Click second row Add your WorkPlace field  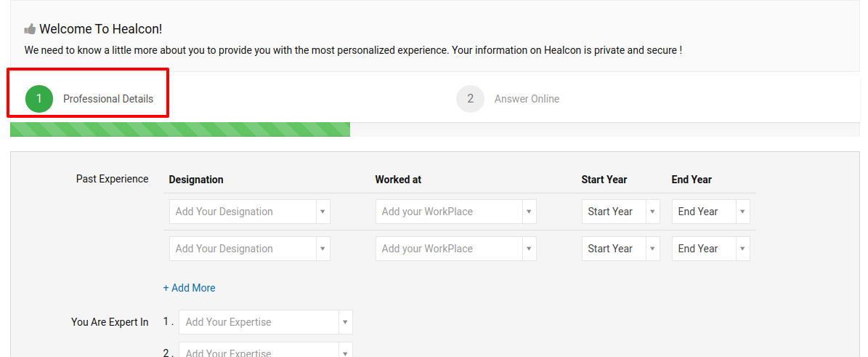coord(455,249)
